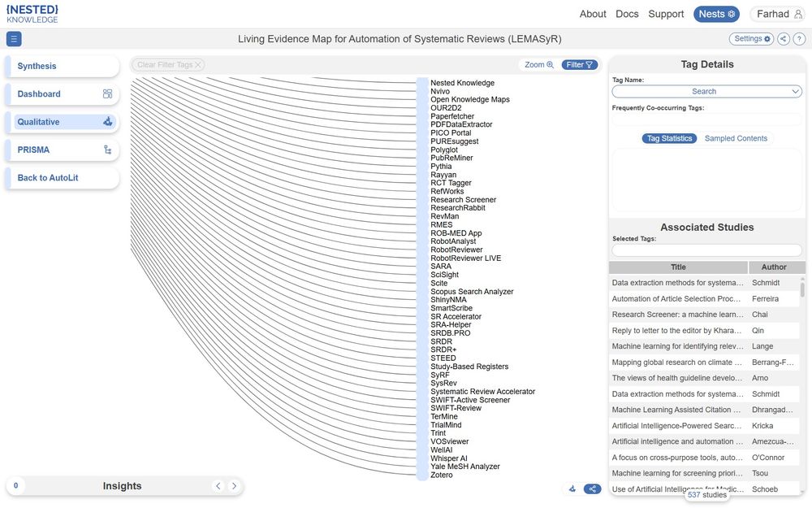
Task: Switch to Sampled Contents tab
Action: coord(736,138)
